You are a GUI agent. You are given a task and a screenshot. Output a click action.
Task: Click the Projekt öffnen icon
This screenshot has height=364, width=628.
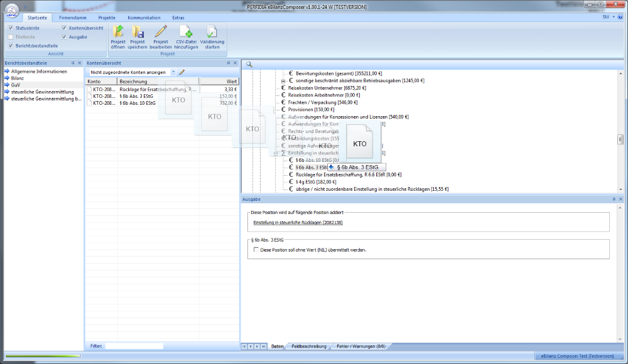118,31
